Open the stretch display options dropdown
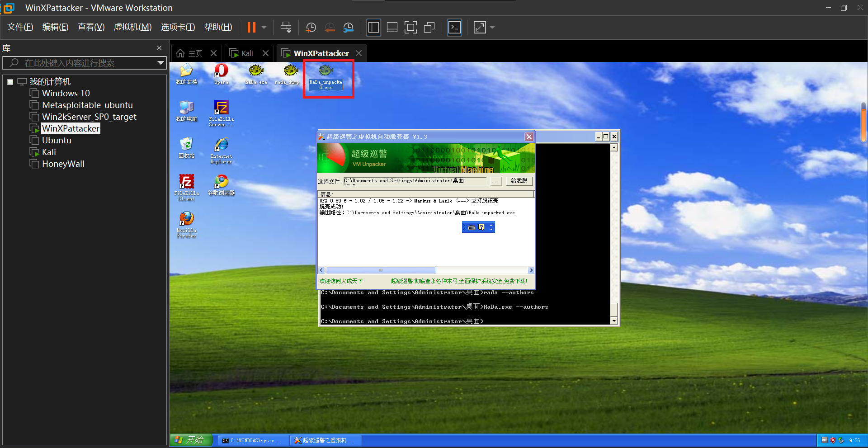Screen dimensions: 868x448 tap(492, 28)
